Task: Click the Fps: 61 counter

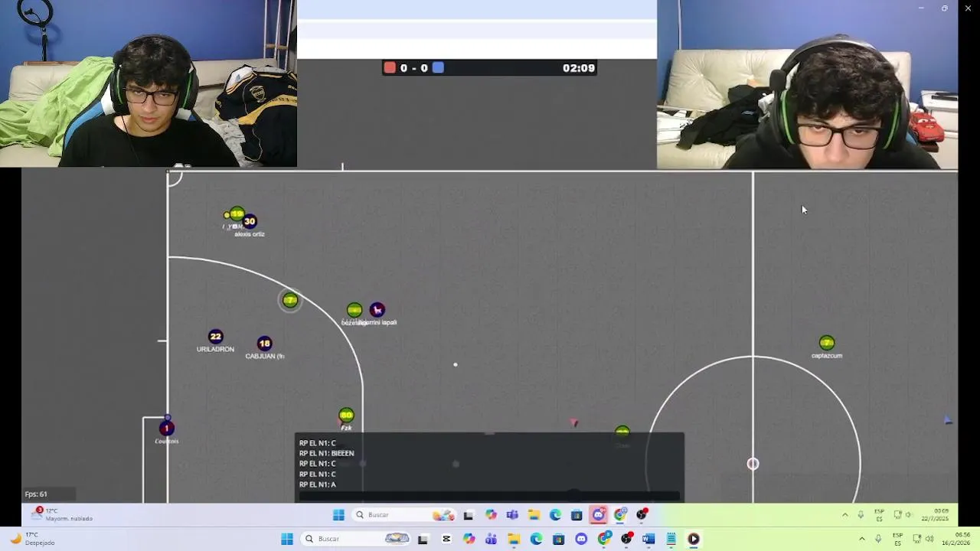Action: pos(36,494)
